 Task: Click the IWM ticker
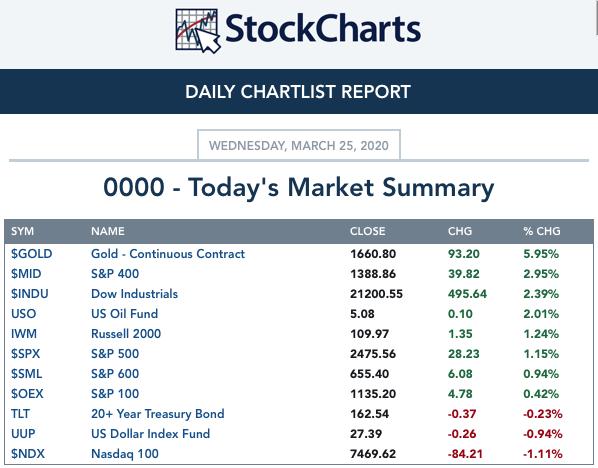(24, 334)
